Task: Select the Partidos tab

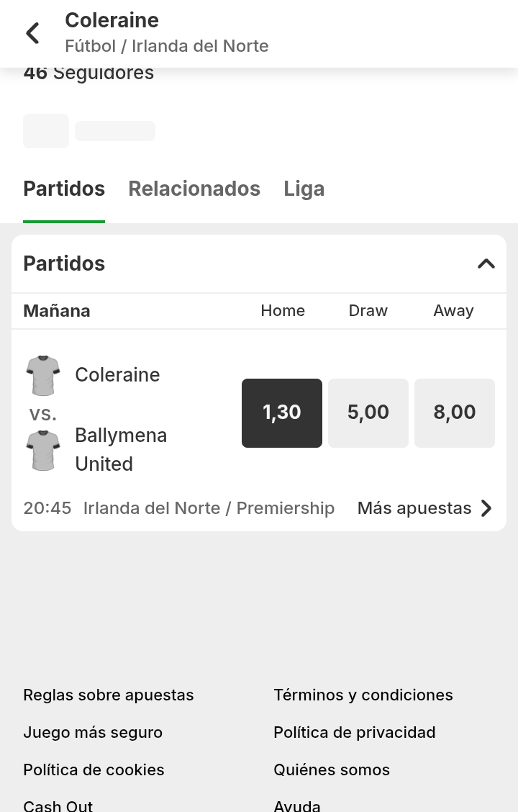Action: [x=64, y=189]
